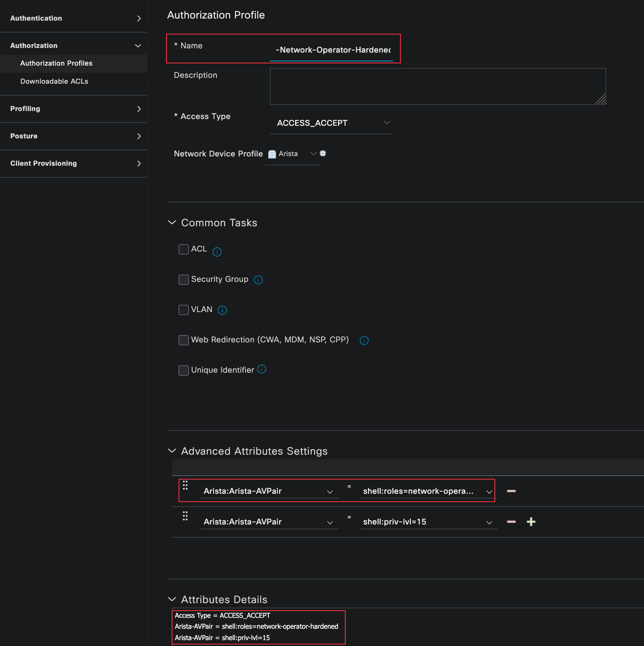Check the Security Group option

(x=184, y=280)
